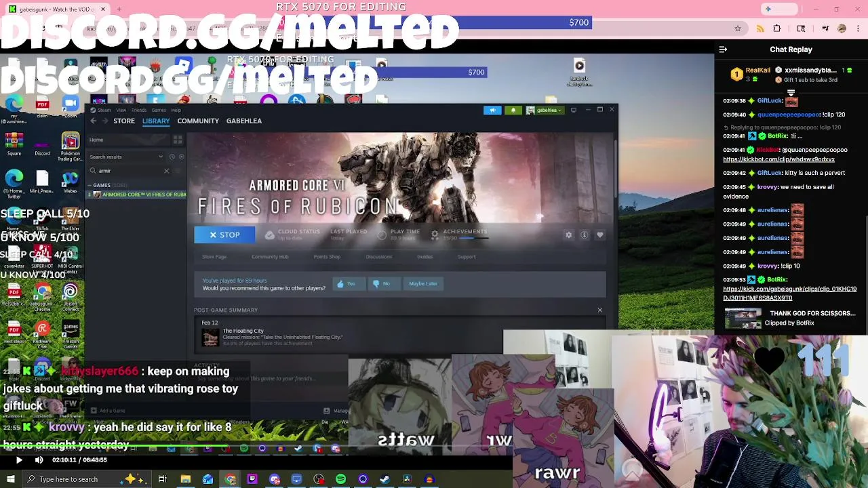
Task: Switch library to grid collections view icon
Action: pos(178,140)
